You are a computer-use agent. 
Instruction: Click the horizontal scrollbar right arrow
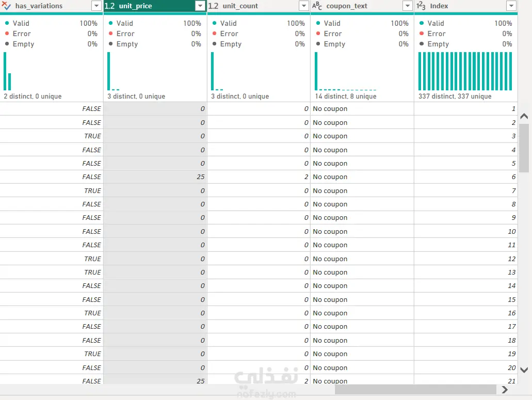coord(505,390)
